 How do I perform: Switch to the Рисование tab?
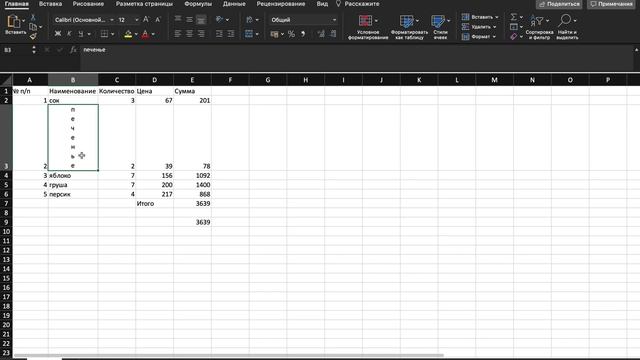click(88, 4)
